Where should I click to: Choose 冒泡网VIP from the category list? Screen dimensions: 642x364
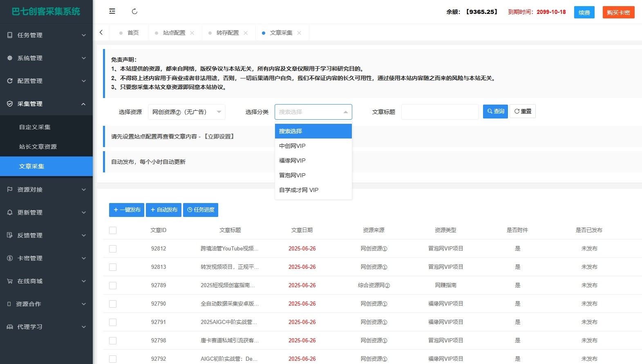(x=292, y=175)
